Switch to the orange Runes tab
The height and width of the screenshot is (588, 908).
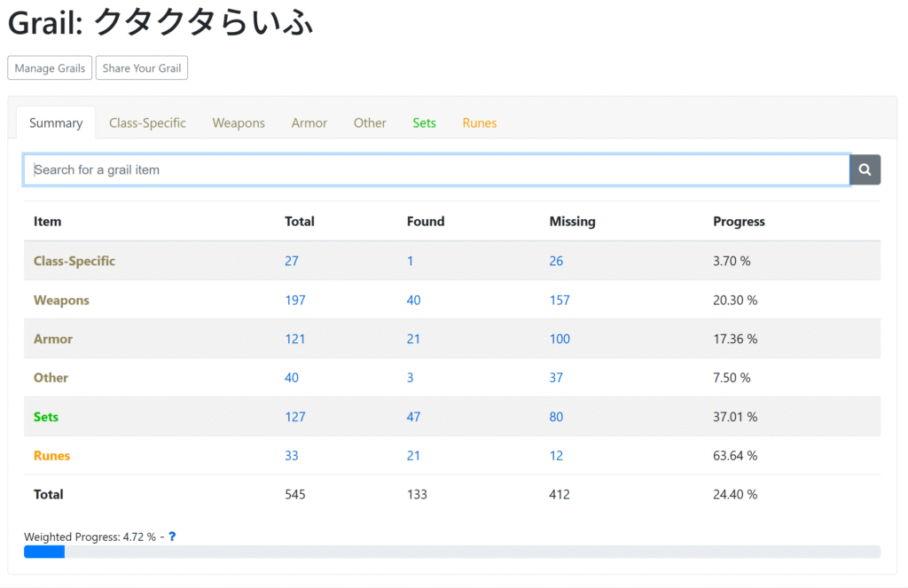tap(479, 123)
